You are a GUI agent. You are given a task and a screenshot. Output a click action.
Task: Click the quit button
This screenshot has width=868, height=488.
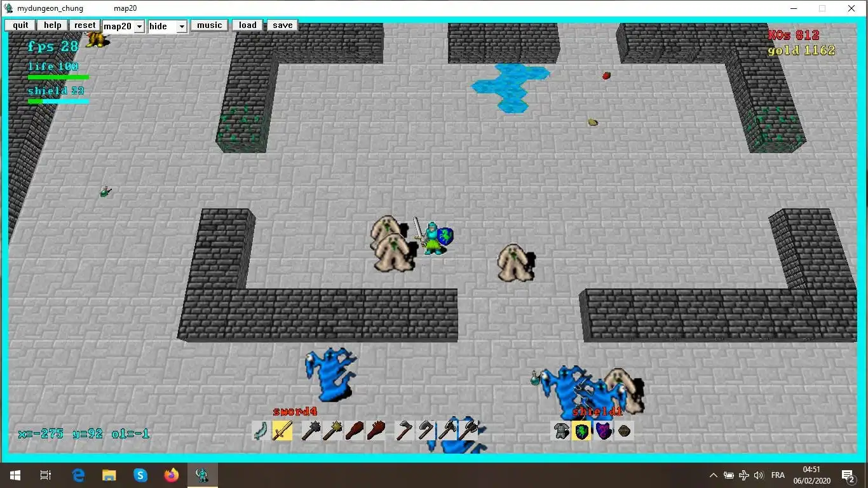click(20, 25)
